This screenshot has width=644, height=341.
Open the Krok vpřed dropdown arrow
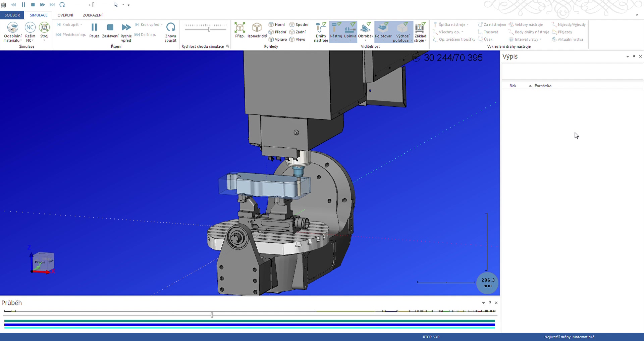[162, 25]
